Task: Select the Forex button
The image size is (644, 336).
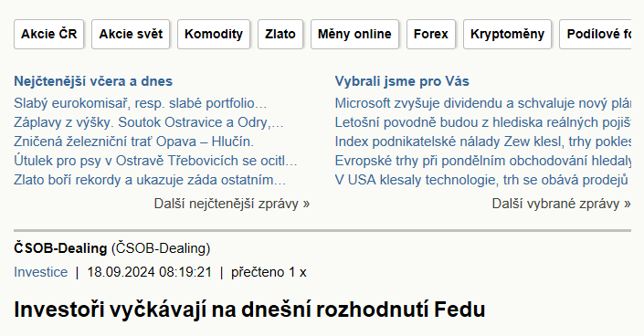Action: [431, 34]
